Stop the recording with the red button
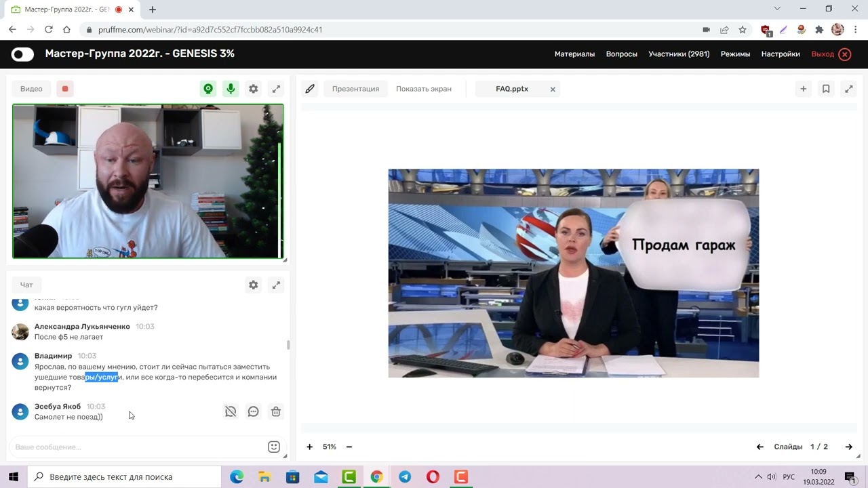868x488 pixels. click(65, 89)
